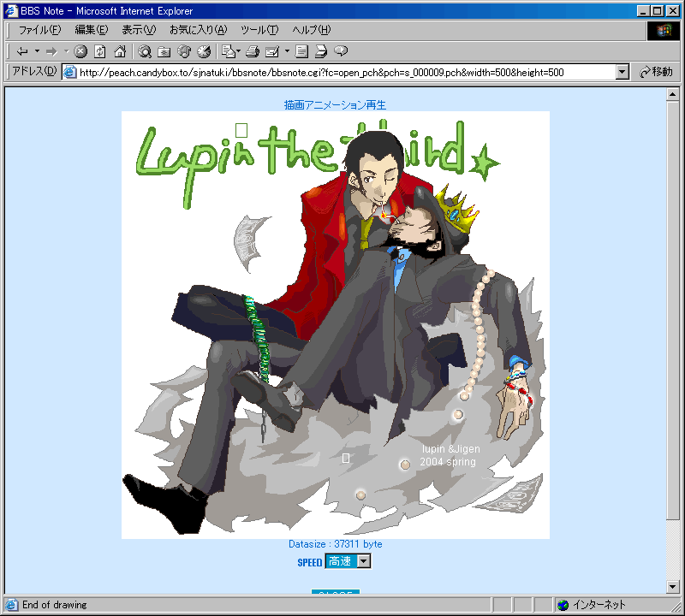Viewport: 685px width, 616px height.
Task: Go to the Home page icon
Action: [120, 51]
